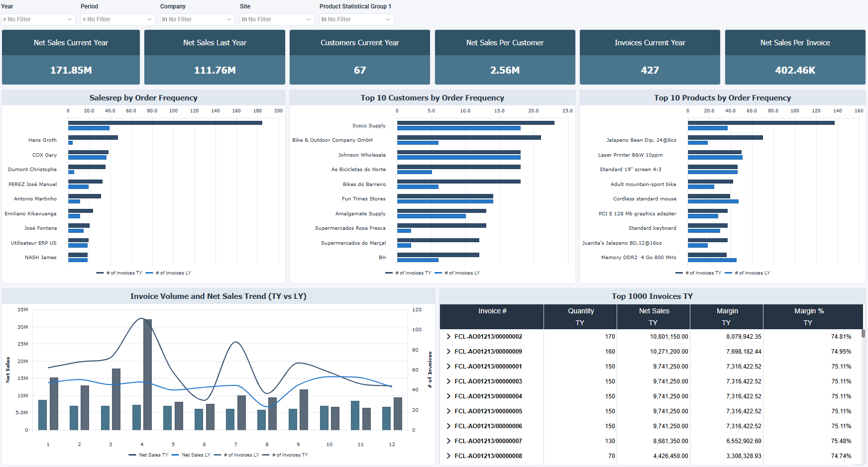Click the Net Sales Per Invoice KPI card
Screen dimensions: 868x467
[x=795, y=57]
